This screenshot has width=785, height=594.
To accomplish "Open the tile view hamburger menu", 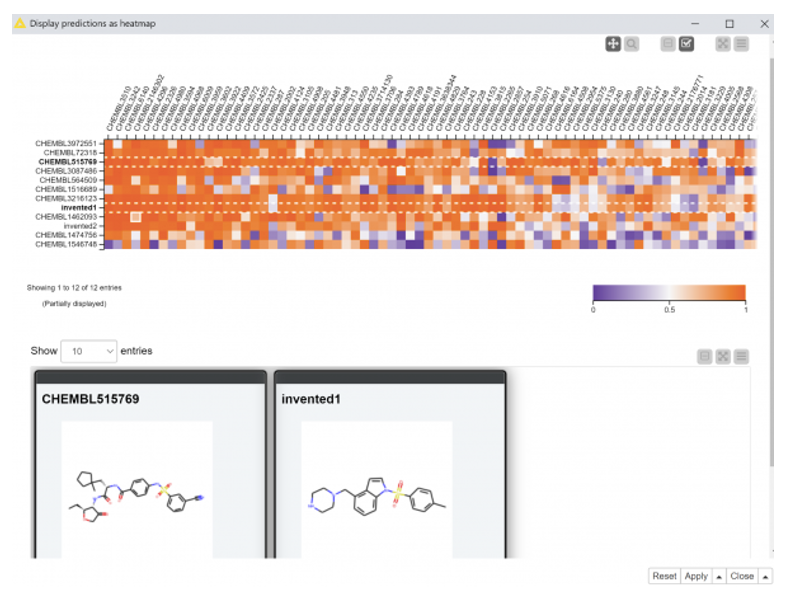I will (741, 356).
